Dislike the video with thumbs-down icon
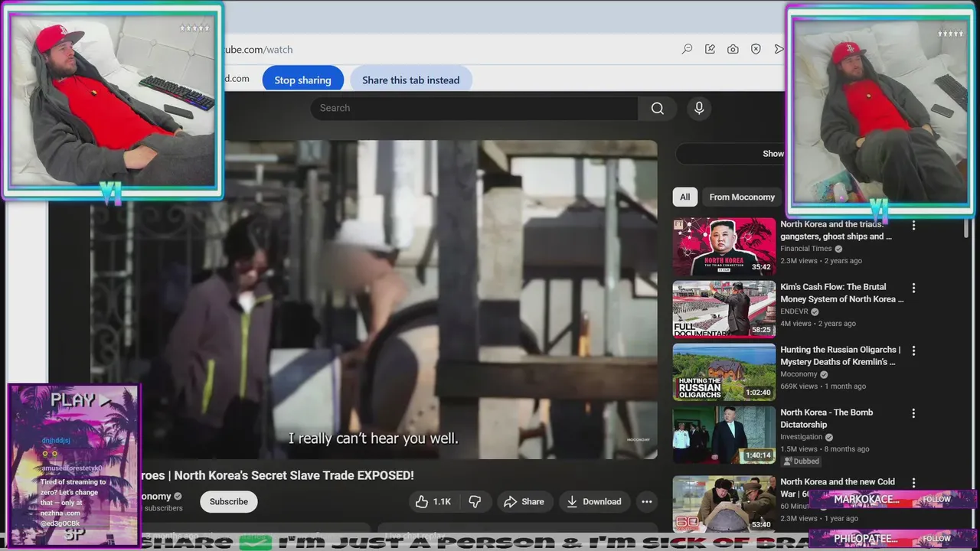 [475, 502]
